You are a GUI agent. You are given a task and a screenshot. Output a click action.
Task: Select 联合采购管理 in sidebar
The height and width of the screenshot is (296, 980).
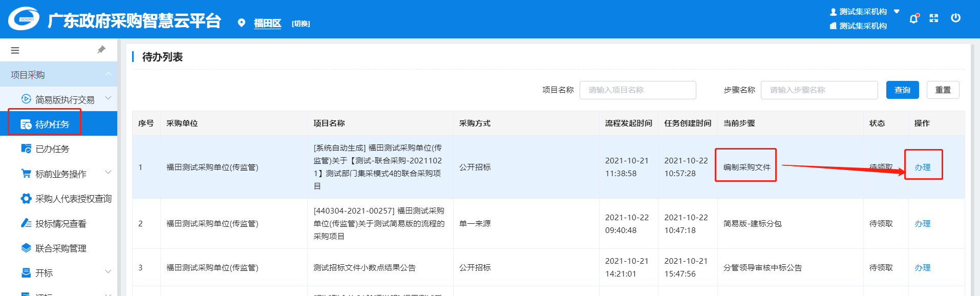point(60,248)
